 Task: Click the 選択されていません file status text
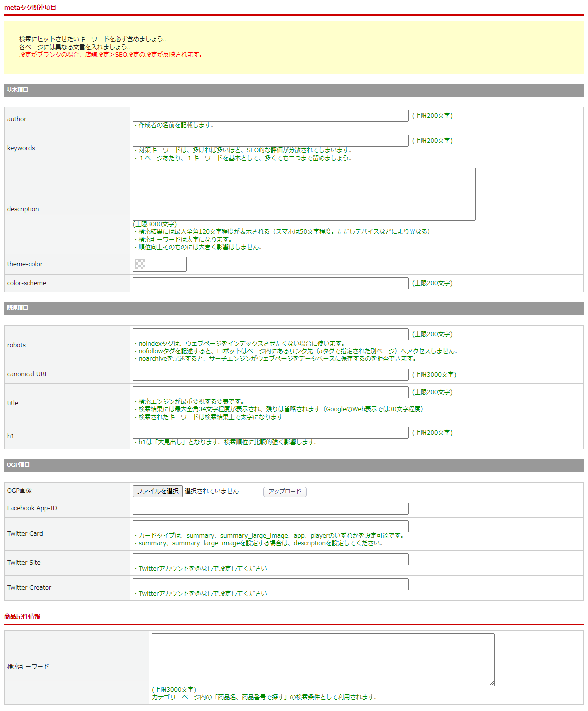(x=212, y=491)
